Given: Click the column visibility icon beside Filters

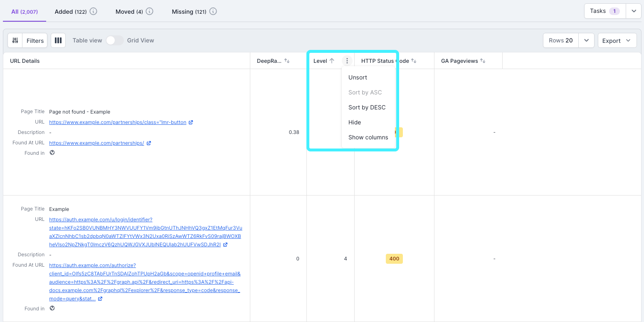Looking at the screenshot, I should [58, 40].
